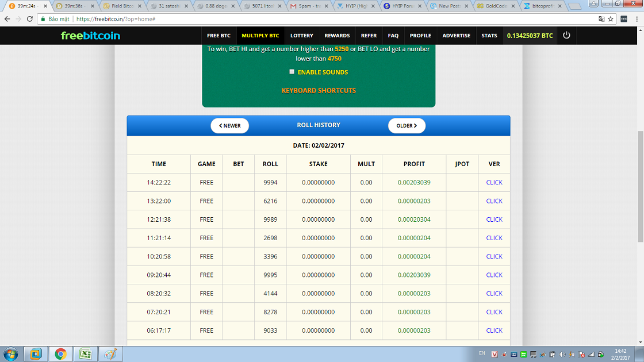Image resolution: width=644 pixels, height=362 pixels.
Task: Click the 0.13425037 BTC balance
Action: 530,36
